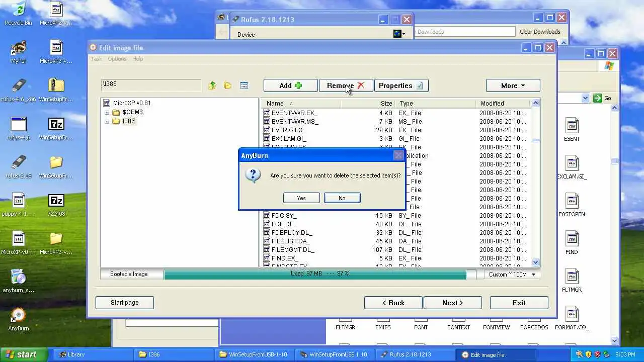
Task: Select the FDC.SY_ file row
Action: (x=396, y=216)
